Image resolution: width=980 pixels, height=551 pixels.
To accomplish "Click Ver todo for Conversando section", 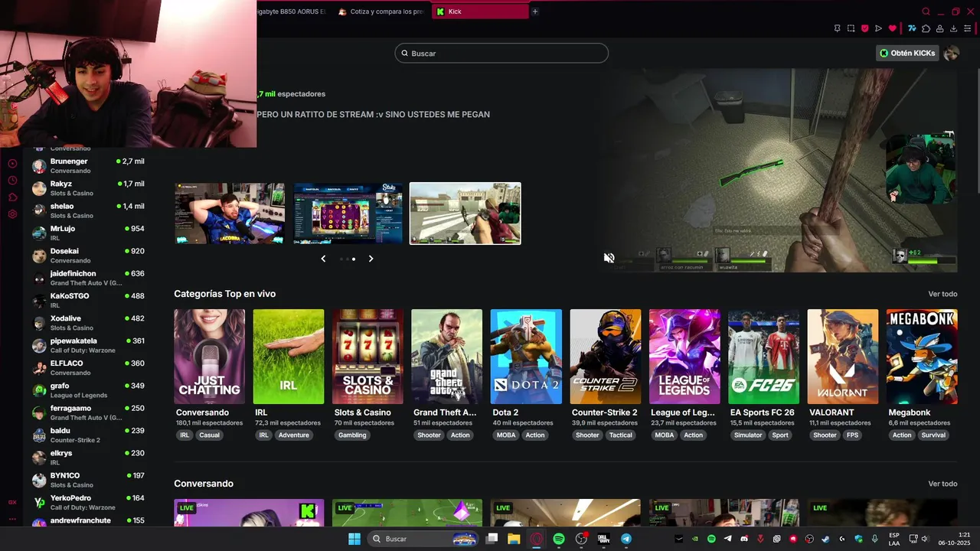I will (x=942, y=484).
